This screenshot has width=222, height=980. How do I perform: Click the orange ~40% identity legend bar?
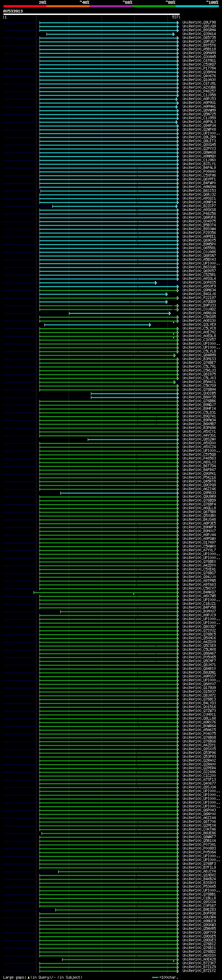pyautogui.click(x=68, y=6)
